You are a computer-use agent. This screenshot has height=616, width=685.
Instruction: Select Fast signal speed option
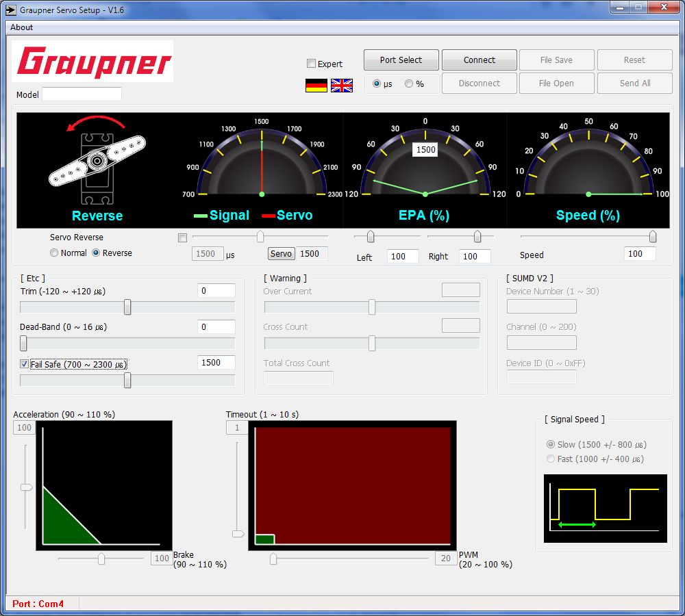click(x=551, y=459)
